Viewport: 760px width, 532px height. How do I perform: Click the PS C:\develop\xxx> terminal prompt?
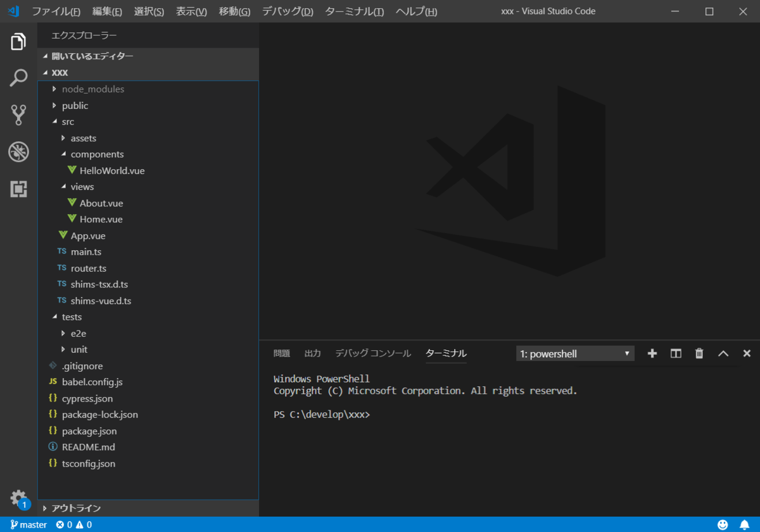point(322,415)
